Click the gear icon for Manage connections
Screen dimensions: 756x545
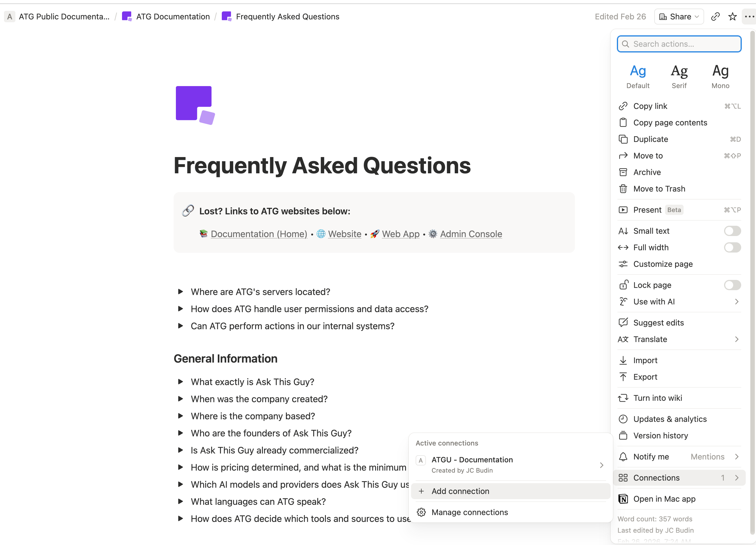[x=421, y=512]
